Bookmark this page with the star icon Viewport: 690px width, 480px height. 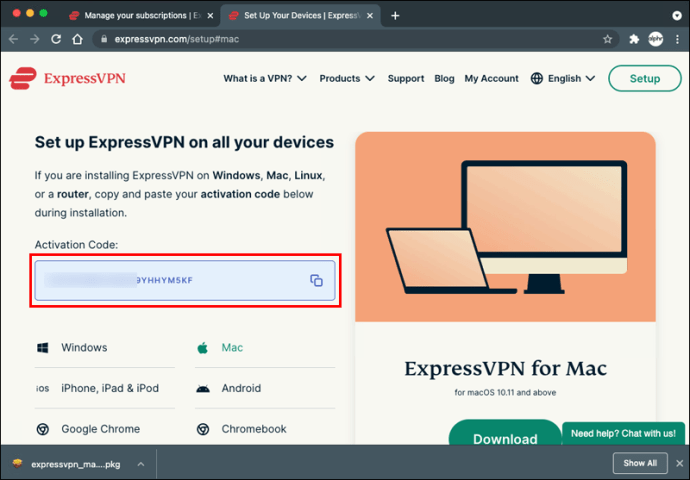[607, 39]
